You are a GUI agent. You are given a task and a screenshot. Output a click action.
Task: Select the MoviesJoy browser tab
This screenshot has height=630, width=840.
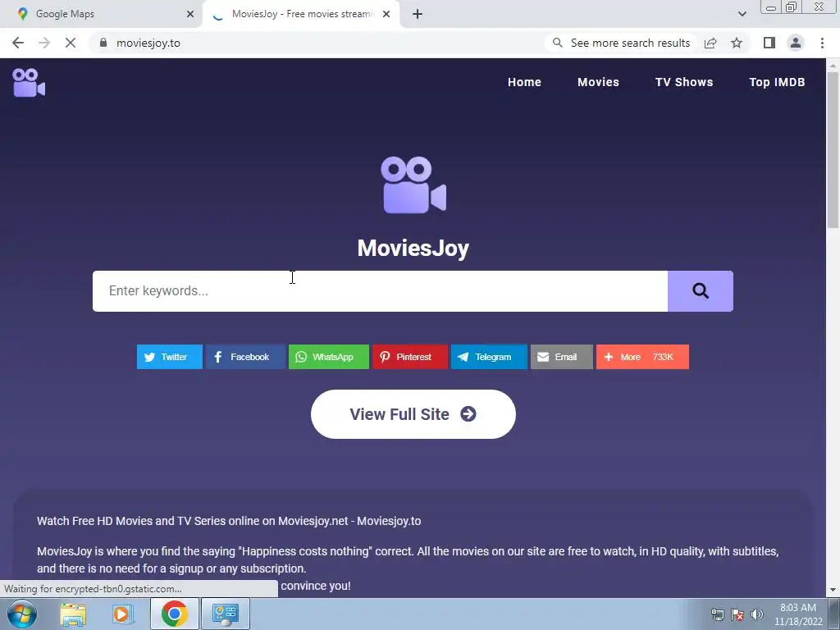point(302,14)
